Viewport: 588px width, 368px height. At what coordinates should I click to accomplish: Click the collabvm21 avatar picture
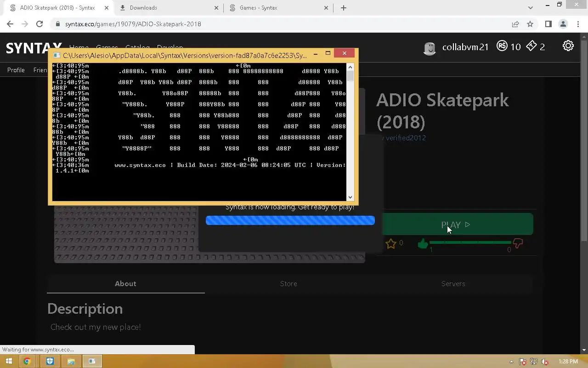tap(430, 47)
